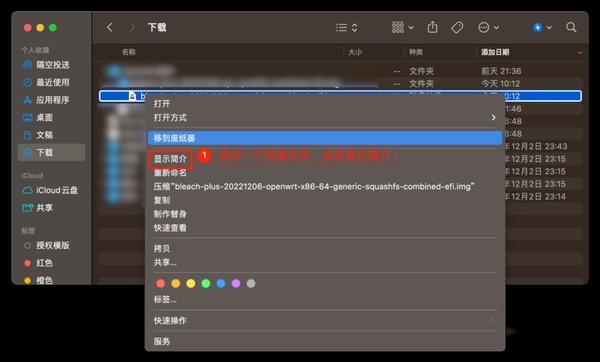
Task: Sort by the 添加日期 column header
Action: 495,52
